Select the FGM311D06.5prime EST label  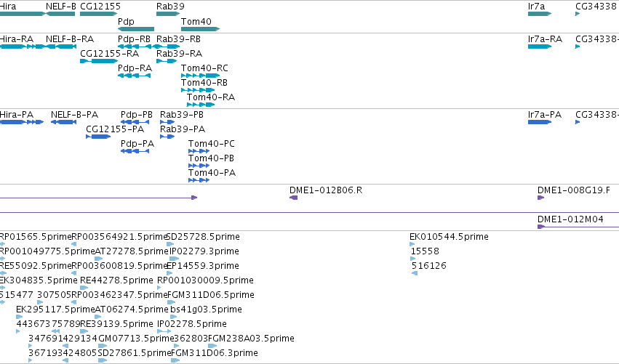tap(211, 296)
